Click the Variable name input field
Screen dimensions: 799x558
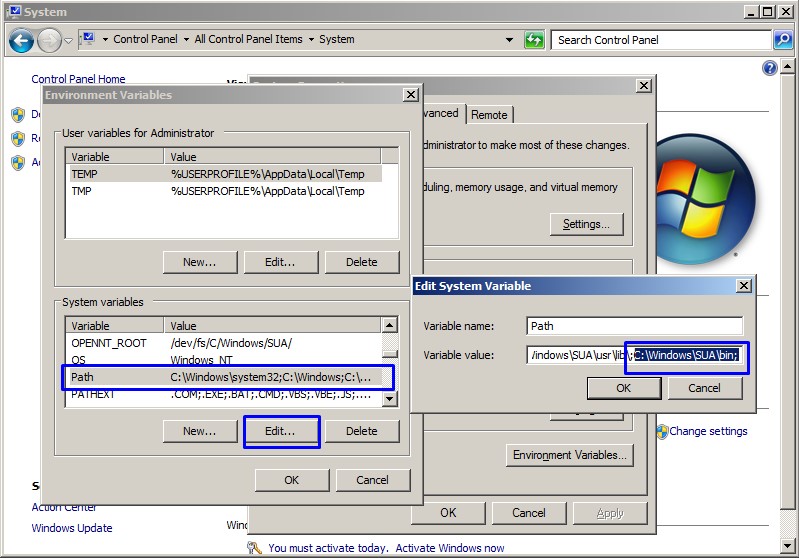pos(634,326)
